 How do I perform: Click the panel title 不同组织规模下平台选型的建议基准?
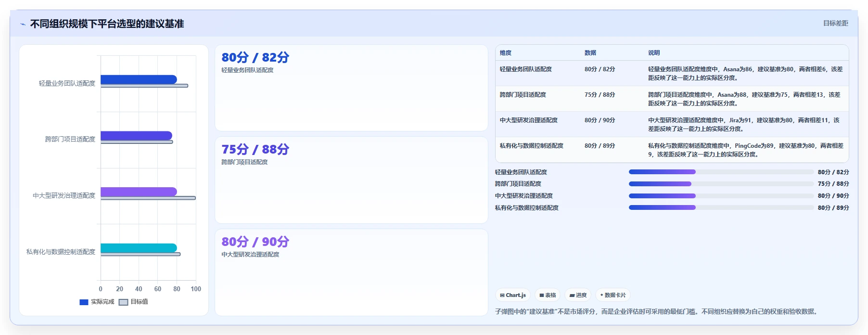click(107, 24)
